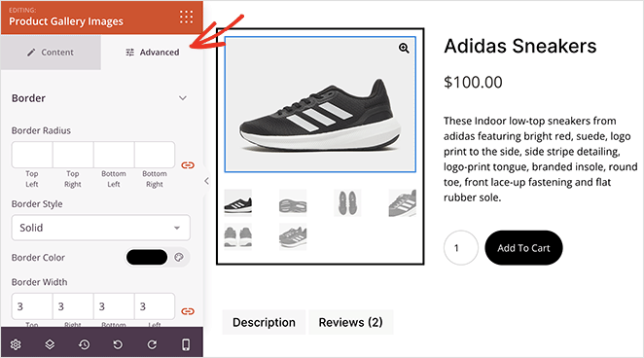Collapse the Border section chevron
644x358 pixels.
[183, 98]
